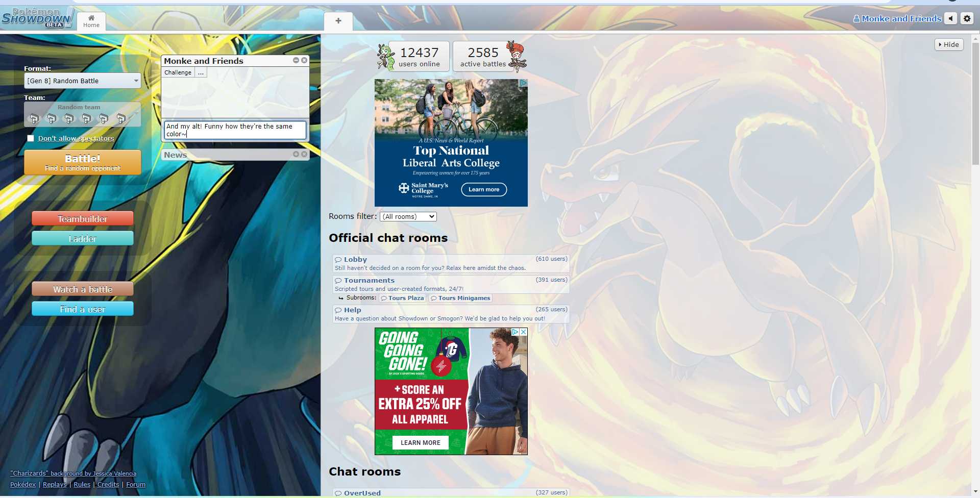Open the Tours Minigames subroom
Screen dimensions: 980x498
460,298
